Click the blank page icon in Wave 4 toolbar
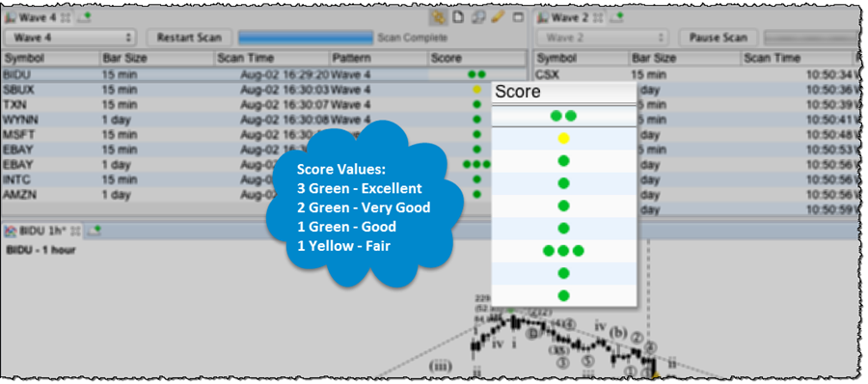 tap(458, 17)
